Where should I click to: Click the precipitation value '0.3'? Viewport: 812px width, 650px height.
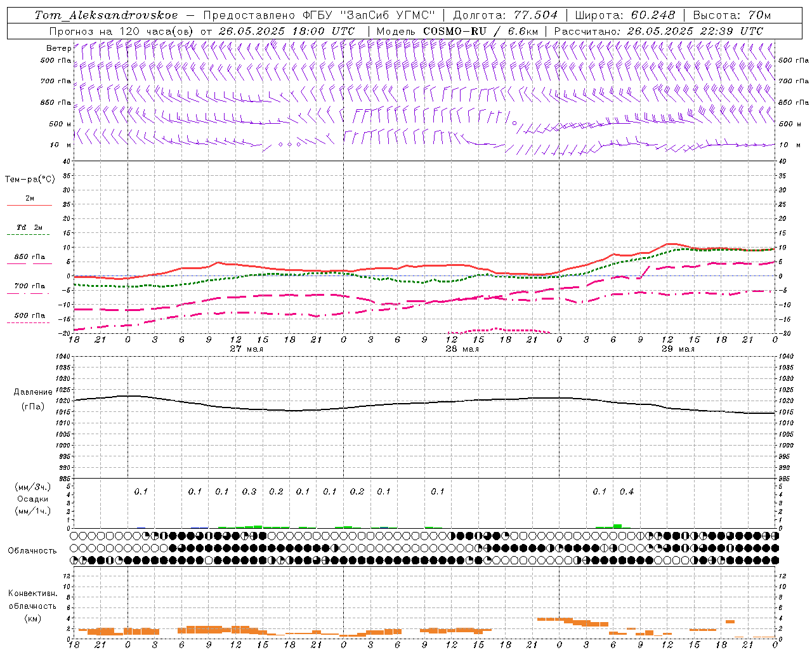(x=249, y=492)
